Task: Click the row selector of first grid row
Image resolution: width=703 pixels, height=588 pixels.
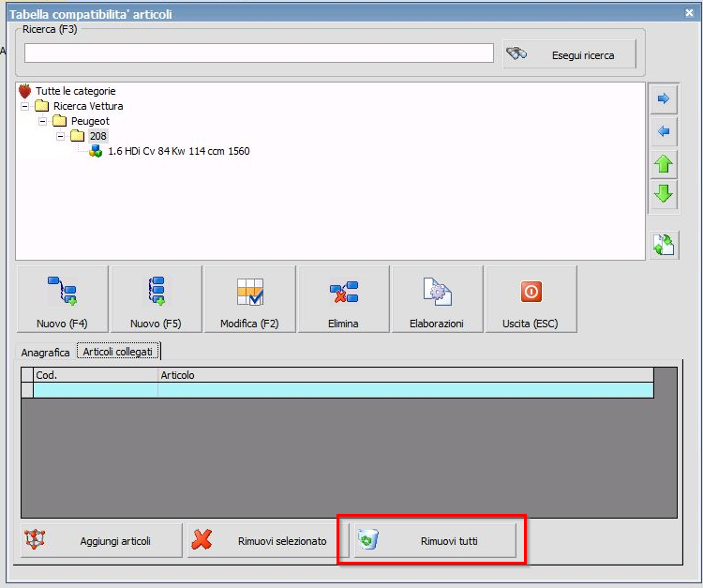Action: pyautogui.click(x=27, y=390)
